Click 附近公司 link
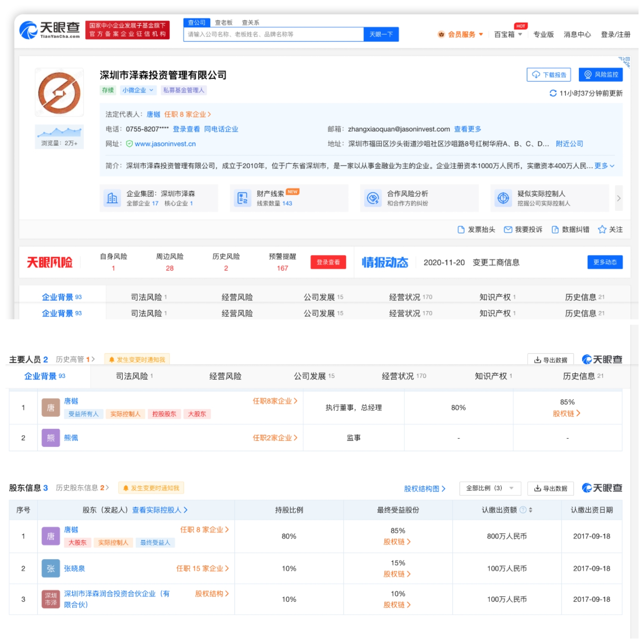This screenshot has height=644, width=644. [x=569, y=144]
